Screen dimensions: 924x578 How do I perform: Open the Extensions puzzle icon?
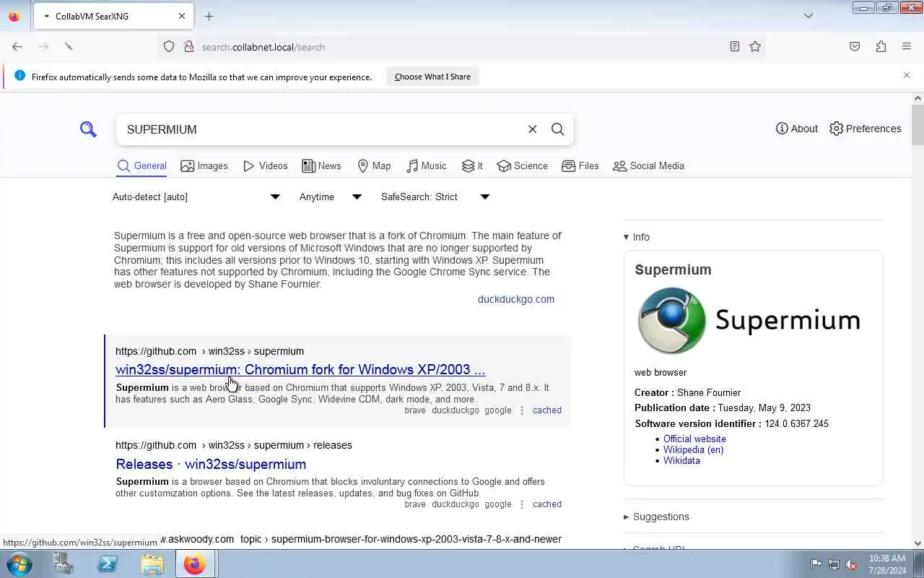tap(881, 46)
